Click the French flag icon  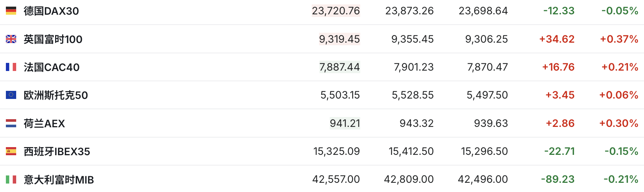[x=11, y=67]
